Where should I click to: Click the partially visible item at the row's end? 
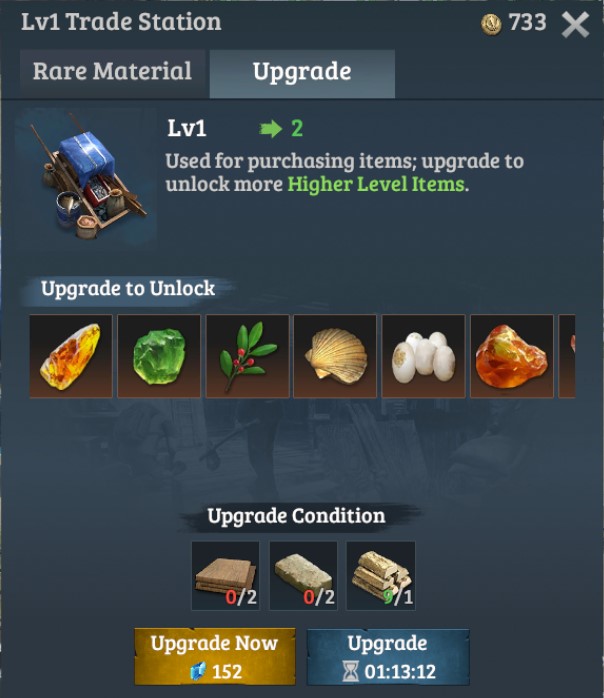567,356
